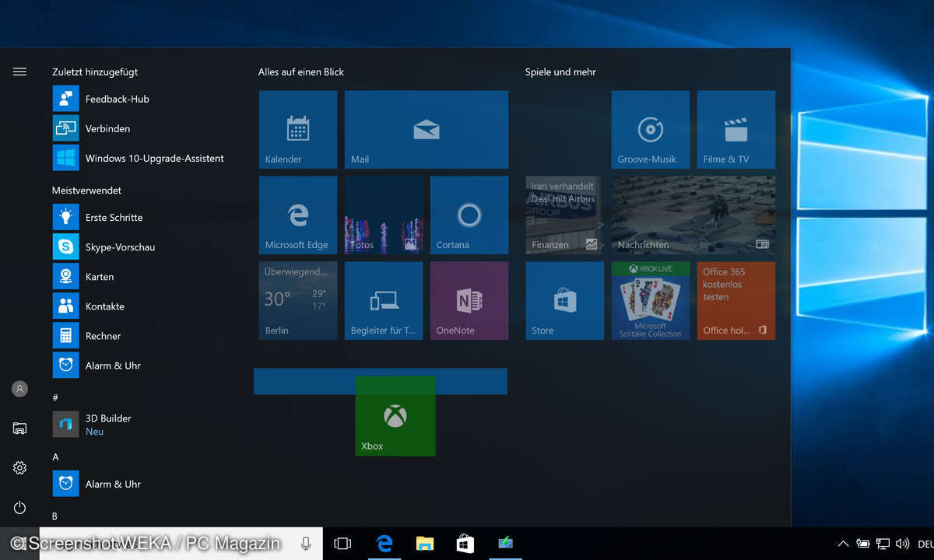Open File Explorer from the taskbar
Viewport: 934px width, 560px height.
424,544
